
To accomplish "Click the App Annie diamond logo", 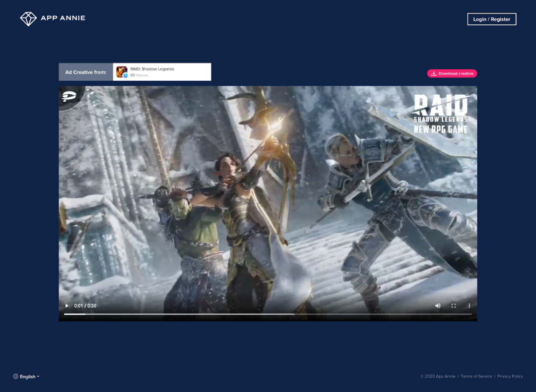I will click(x=28, y=19).
